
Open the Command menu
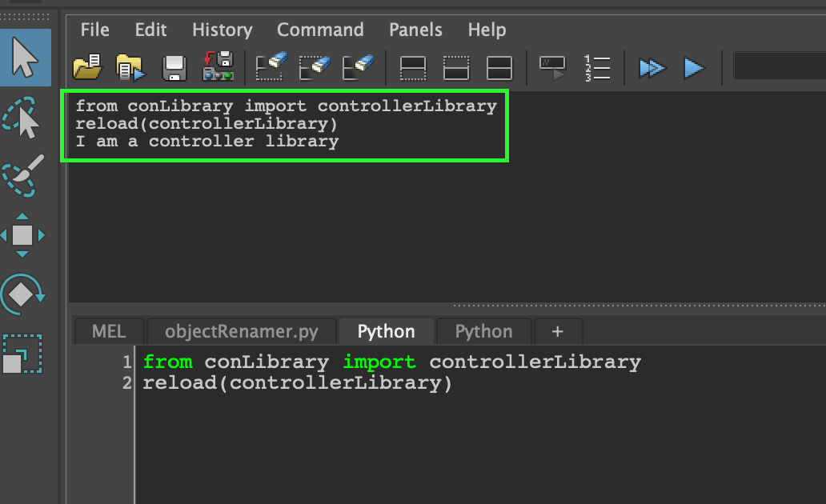pos(320,30)
